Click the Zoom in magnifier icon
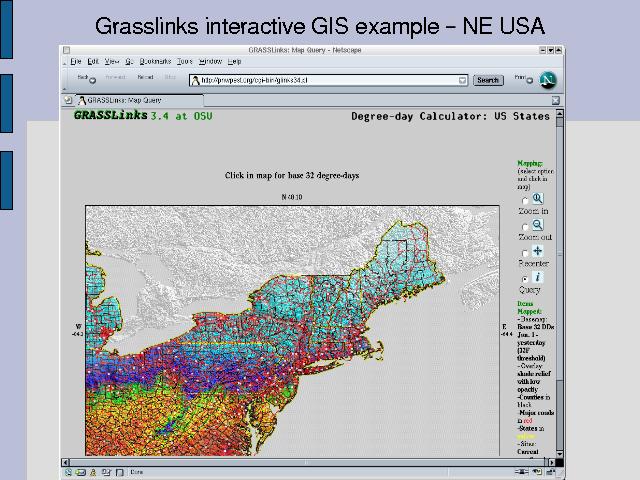 (x=537, y=200)
